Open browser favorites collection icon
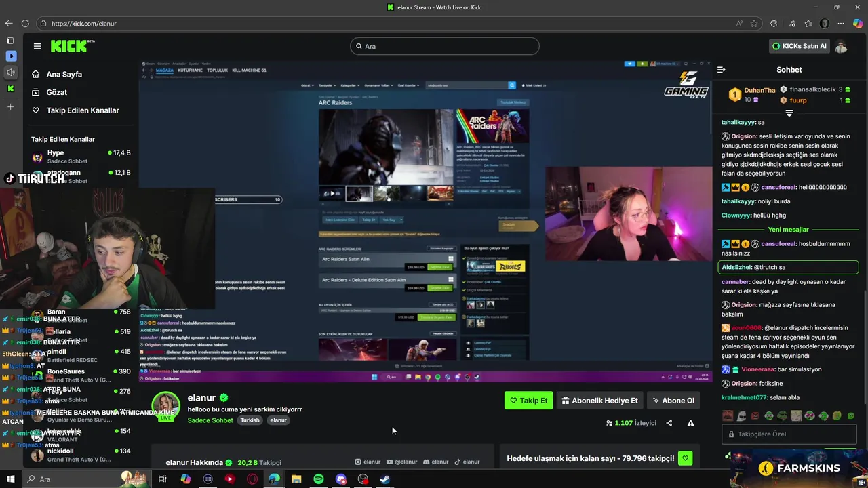This screenshot has width=868, height=488. pyautogui.click(x=808, y=23)
